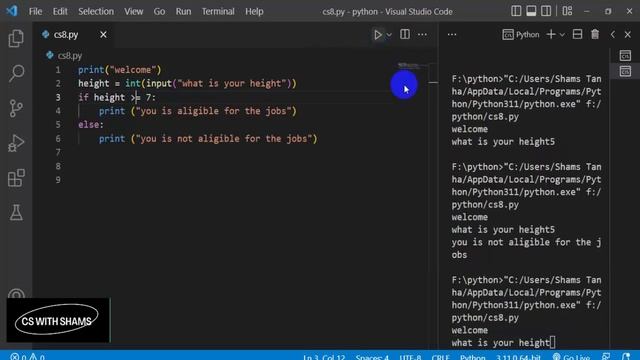Change line ending via CRLF entry

[440, 357]
